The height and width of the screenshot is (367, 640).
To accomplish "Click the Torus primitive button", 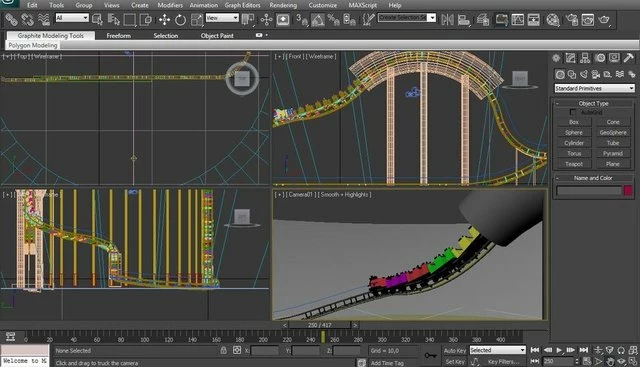I will (x=574, y=153).
